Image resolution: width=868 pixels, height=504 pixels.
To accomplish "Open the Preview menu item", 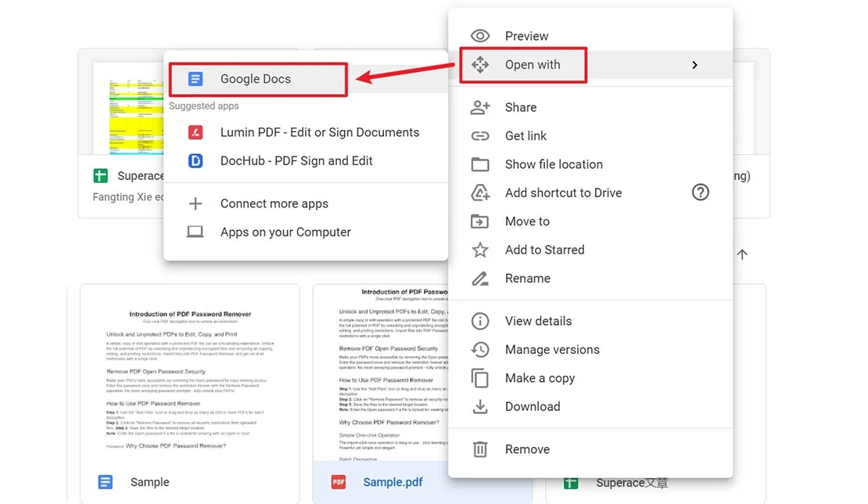I will click(525, 36).
